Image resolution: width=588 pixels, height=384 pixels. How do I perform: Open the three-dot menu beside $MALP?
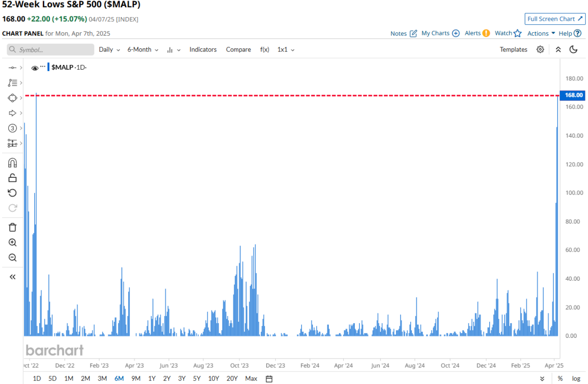(42, 66)
